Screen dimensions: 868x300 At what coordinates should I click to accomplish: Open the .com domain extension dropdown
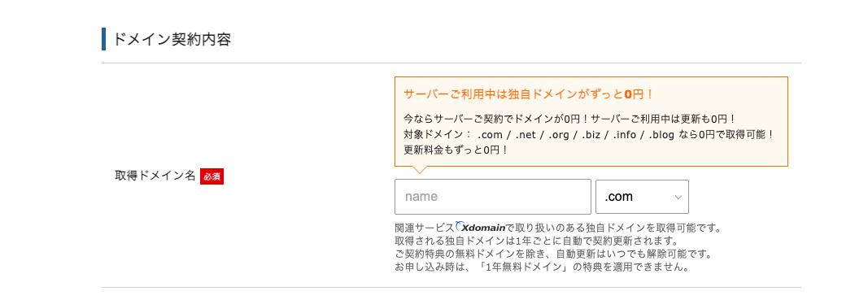pos(642,197)
